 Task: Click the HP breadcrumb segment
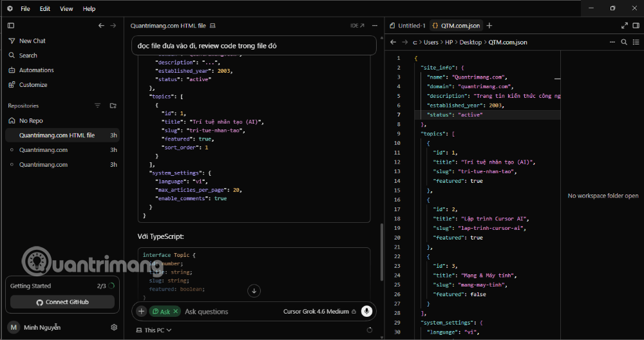450,42
